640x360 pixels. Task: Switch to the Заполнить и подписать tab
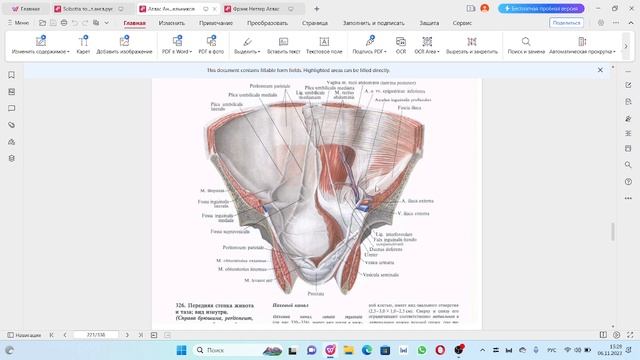373,23
